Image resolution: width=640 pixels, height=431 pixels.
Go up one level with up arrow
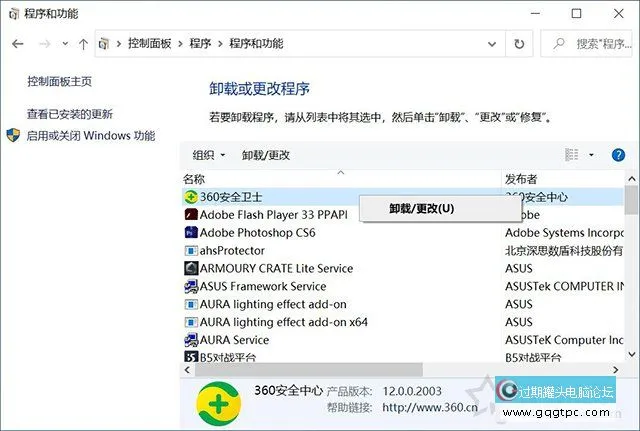[83, 44]
